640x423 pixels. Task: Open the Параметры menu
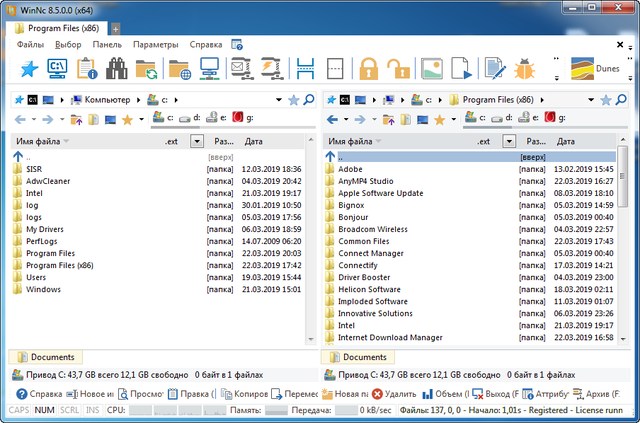coord(155,45)
